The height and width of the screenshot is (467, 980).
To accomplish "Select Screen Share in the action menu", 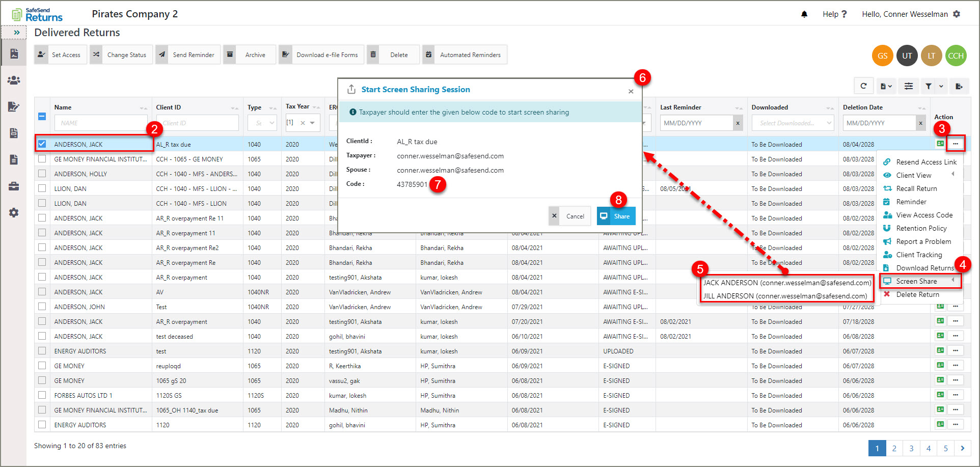I will (x=916, y=281).
